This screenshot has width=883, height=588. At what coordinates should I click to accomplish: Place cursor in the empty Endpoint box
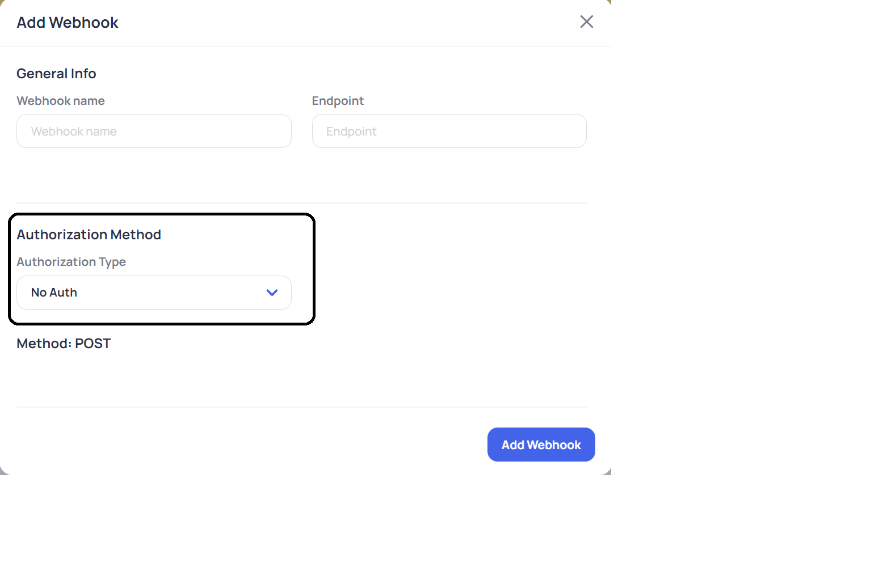pos(449,131)
